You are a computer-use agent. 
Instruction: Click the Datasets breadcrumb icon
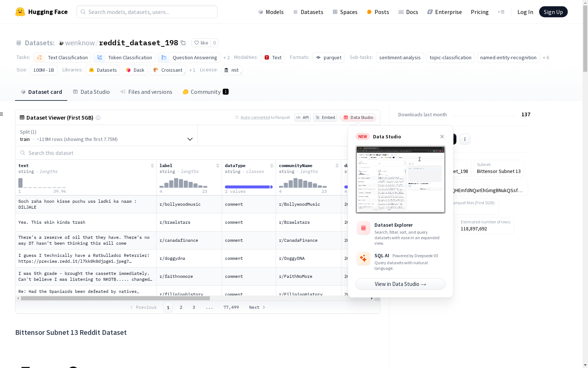click(x=19, y=43)
